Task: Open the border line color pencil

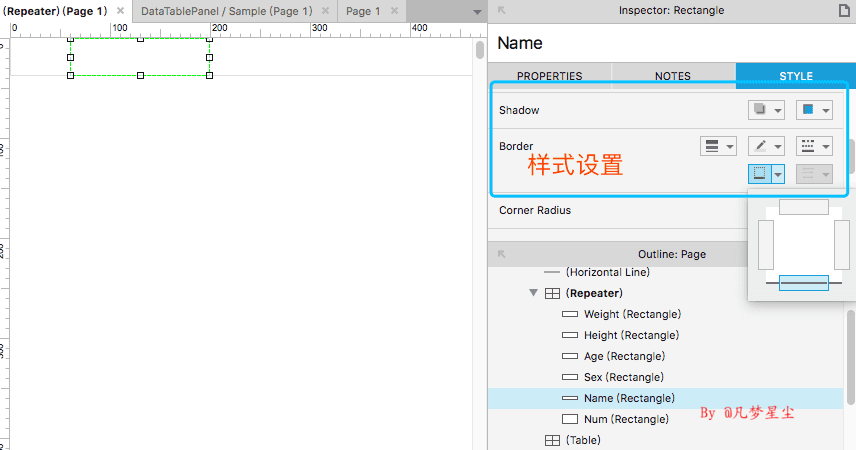Action: (x=766, y=146)
